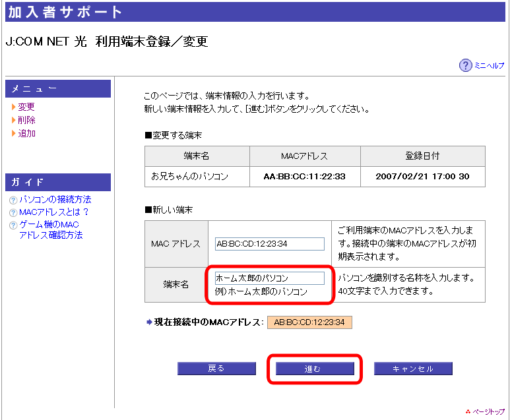Click help icon beside MACアドレスとは？
510x420 pixels.
coord(13,212)
